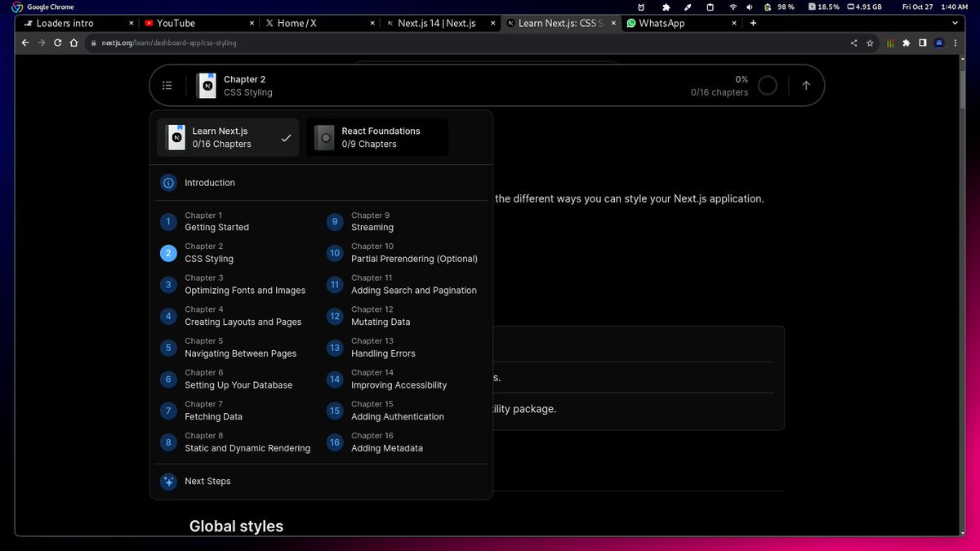
Task: Click the Global styles heading
Action: click(x=236, y=527)
